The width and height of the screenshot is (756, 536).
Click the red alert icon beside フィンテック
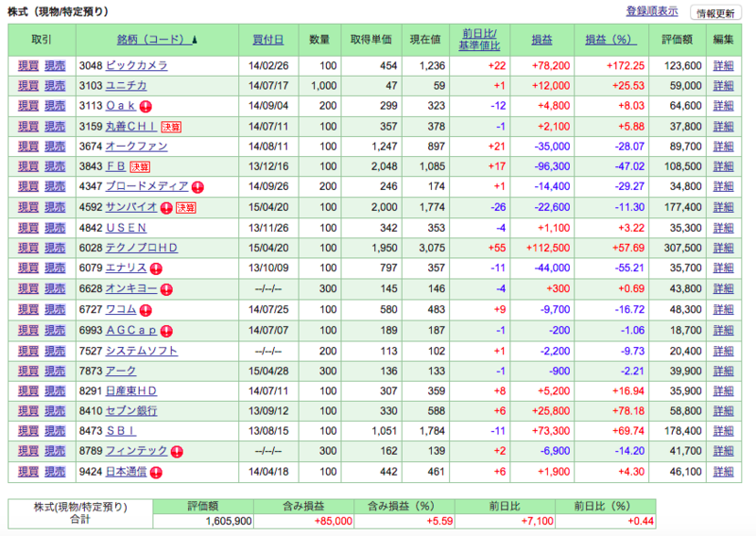coord(177,452)
